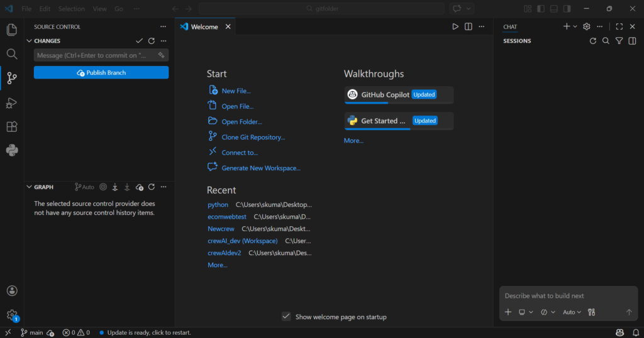The image size is (644, 338).
Task: Toggle Show welcome page on startup
Action: 286,317
